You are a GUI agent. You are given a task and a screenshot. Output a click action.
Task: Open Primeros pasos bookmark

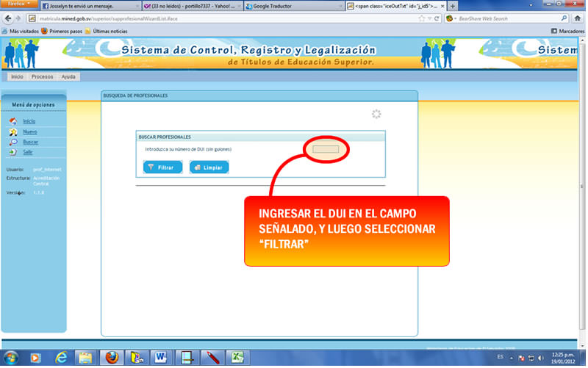click(62, 31)
